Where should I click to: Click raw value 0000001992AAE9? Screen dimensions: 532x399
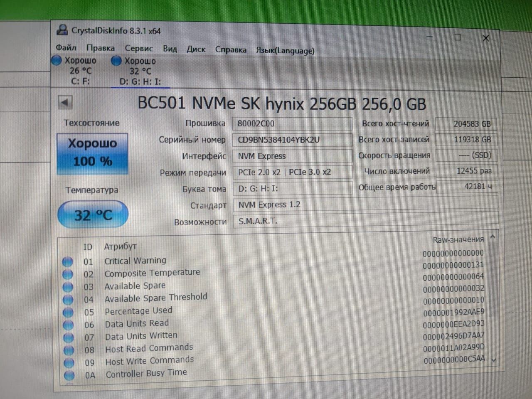click(x=454, y=312)
